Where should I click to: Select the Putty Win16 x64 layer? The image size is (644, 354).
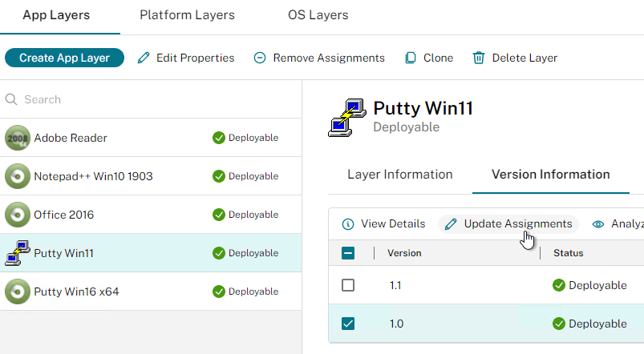pyautogui.click(x=151, y=292)
